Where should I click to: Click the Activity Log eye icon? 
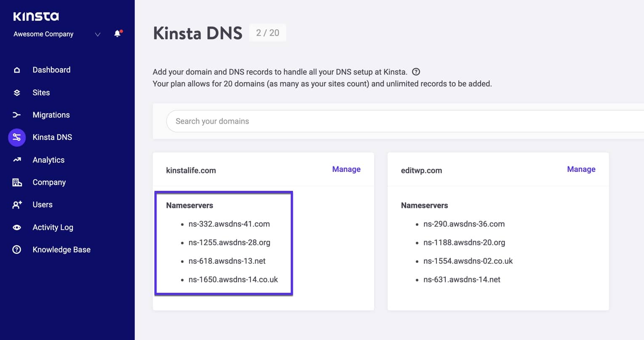[17, 227]
